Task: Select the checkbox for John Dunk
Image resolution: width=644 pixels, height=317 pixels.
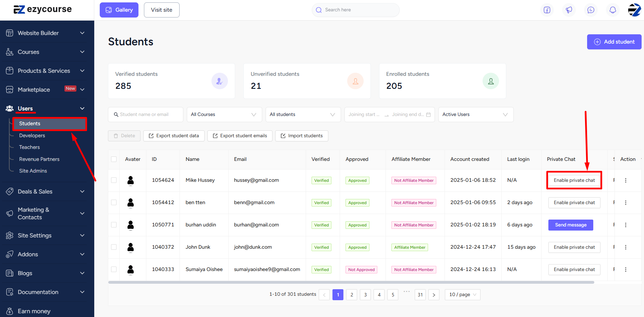Action: click(x=114, y=247)
